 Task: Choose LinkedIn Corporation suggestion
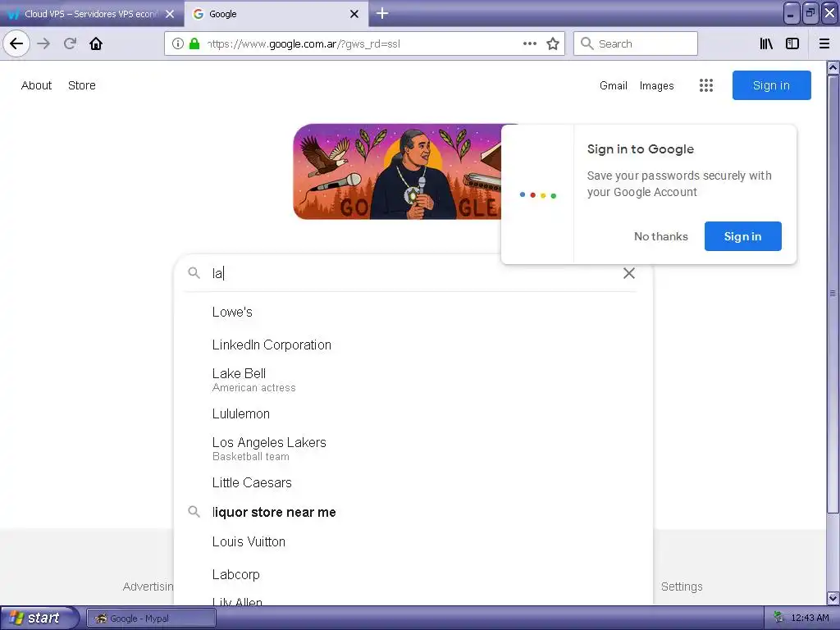point(413,345)
